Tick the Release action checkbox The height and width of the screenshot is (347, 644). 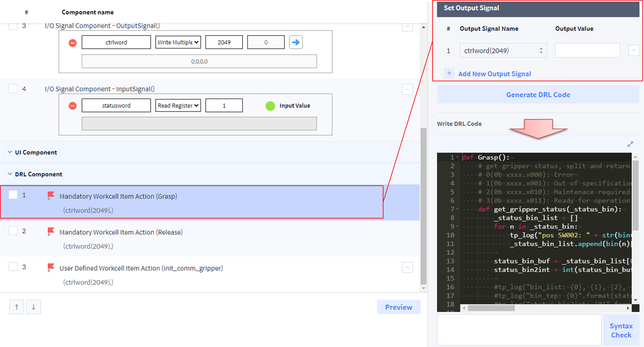(x=13, y=231)
